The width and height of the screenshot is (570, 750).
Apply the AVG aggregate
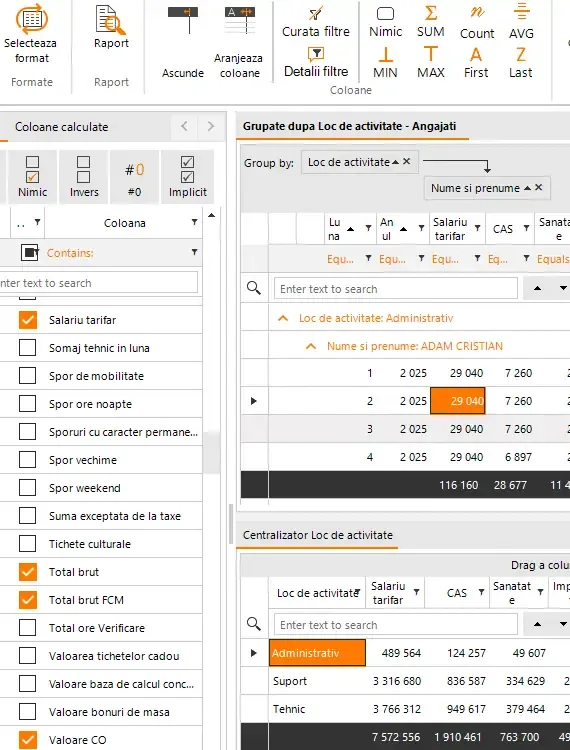(521, 22)
